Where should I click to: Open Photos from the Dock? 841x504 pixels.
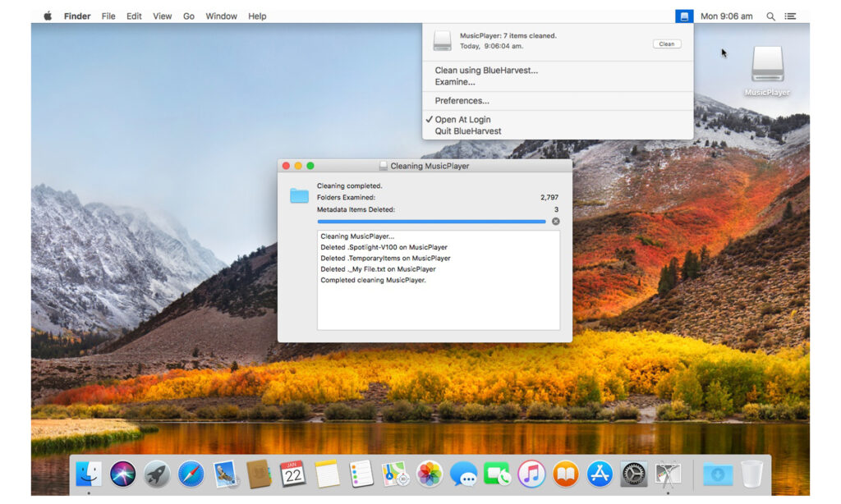point(429,474)
